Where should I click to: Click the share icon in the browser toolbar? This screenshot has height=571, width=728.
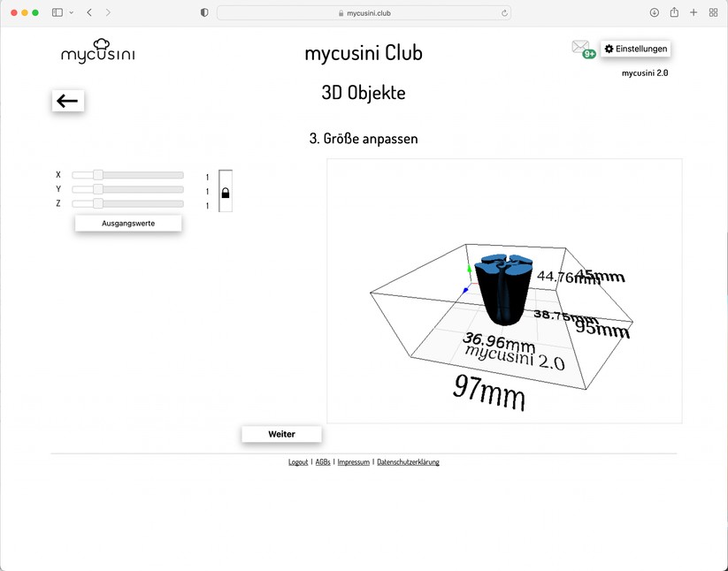point(673,12)
